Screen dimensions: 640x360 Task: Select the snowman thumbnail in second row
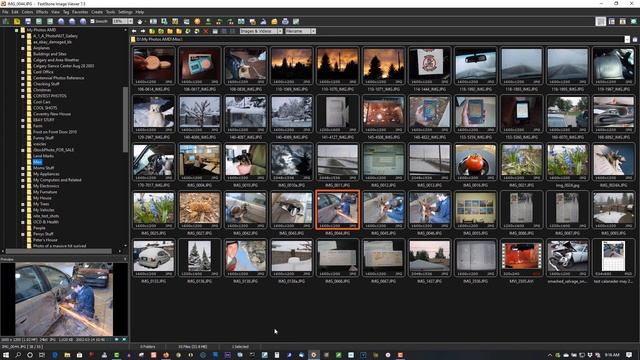(153, 113)
